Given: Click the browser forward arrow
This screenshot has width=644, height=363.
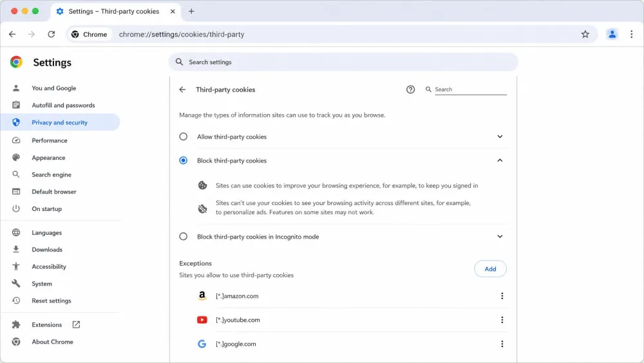Looking at the screenshot, I should (x=32, y=34).
